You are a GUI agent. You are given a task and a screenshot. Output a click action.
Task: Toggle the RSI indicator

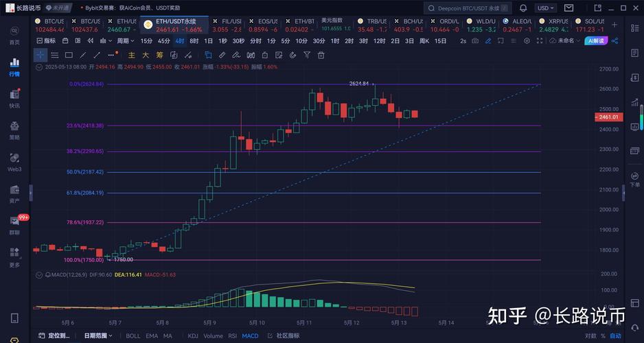[233, 335]
